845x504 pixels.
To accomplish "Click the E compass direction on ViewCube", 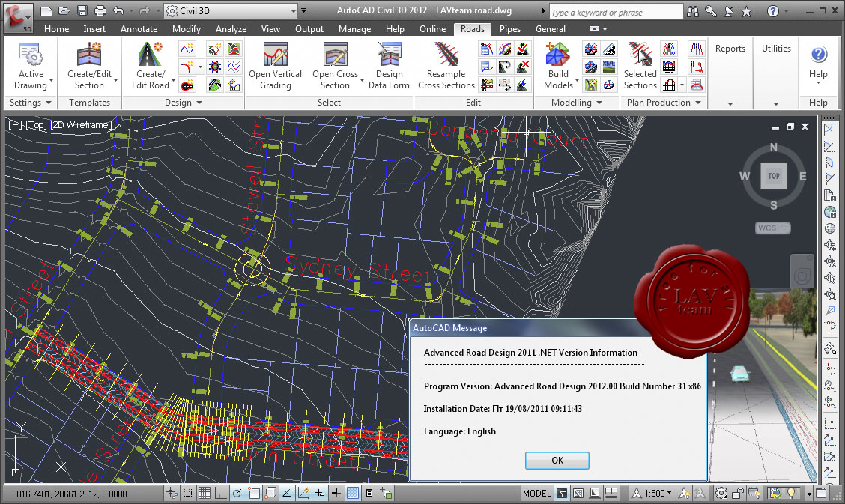I will coord(802,176).
